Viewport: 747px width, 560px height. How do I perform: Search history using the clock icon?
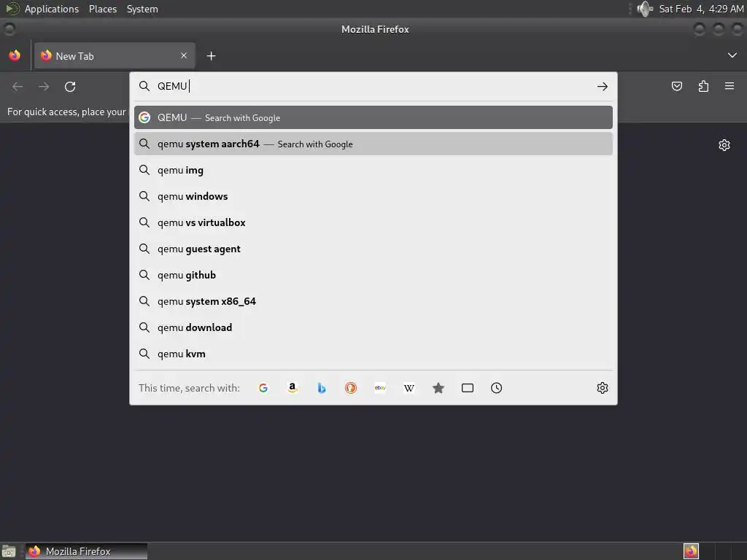pyautogui.click(x=496, y=388)
